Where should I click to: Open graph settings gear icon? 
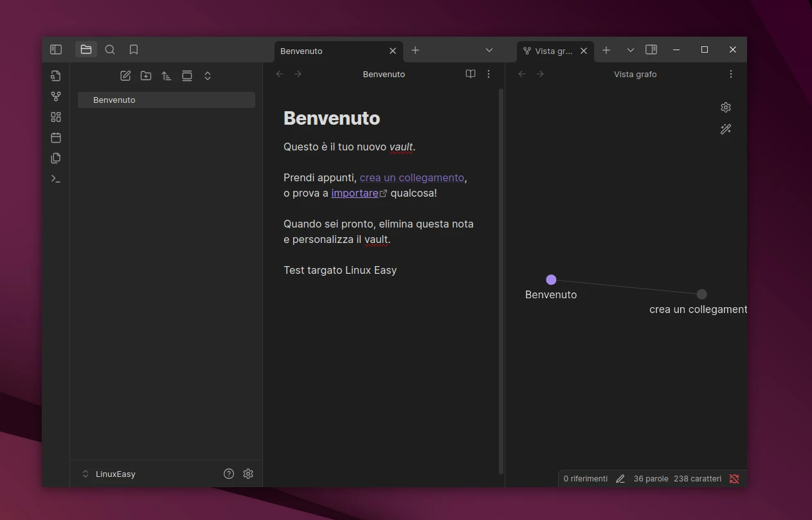[x=726, y=107]
